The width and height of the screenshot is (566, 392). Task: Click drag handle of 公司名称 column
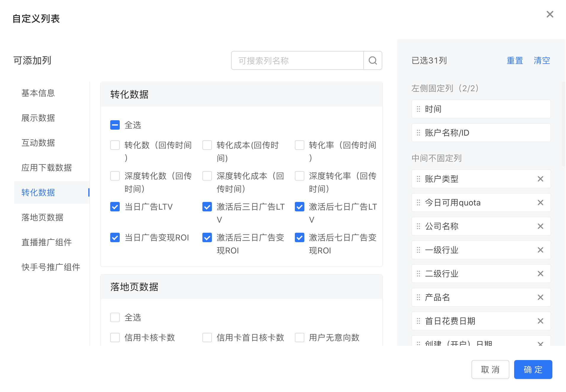point(418,226)
